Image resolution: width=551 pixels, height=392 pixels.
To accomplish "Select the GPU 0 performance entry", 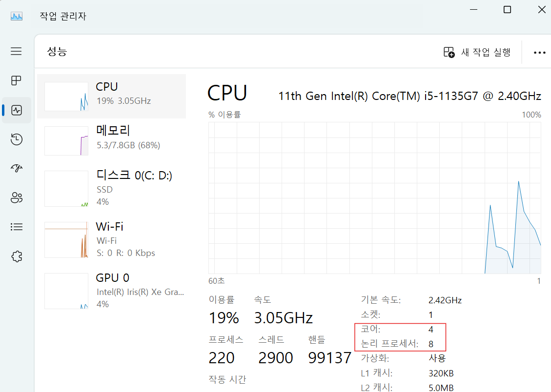I will point(111,291).
